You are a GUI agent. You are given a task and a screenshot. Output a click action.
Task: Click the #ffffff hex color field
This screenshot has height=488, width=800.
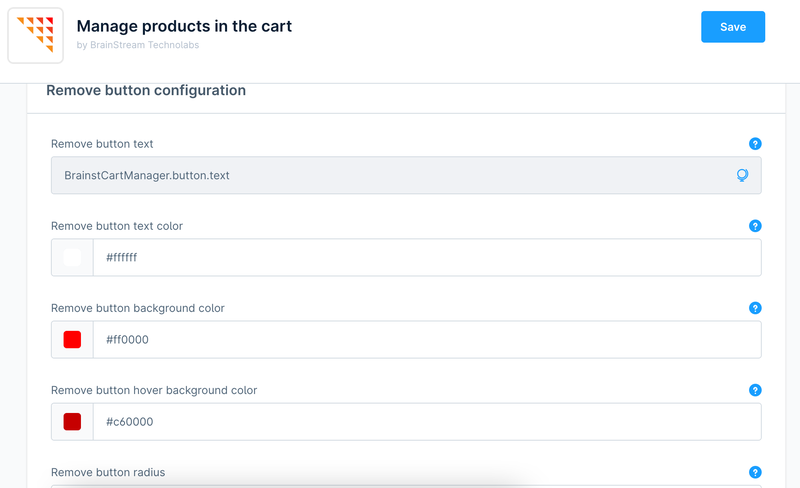point(426,257)
